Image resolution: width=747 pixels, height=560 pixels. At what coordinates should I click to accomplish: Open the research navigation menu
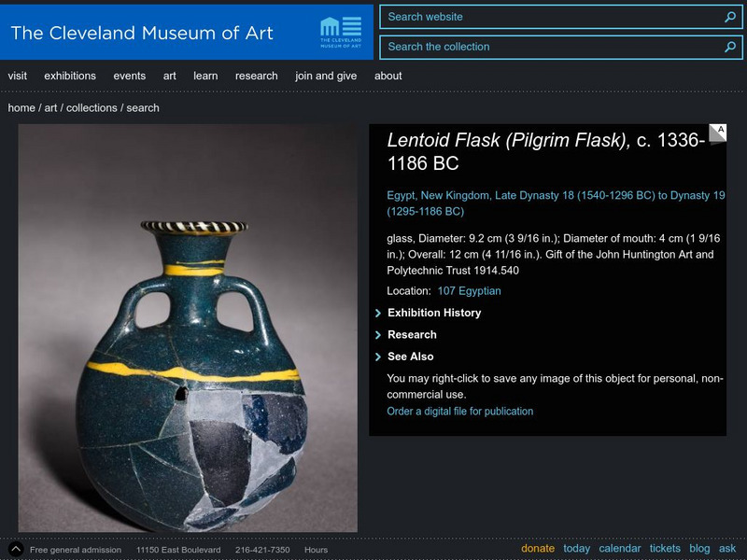(x=256, y=76)
